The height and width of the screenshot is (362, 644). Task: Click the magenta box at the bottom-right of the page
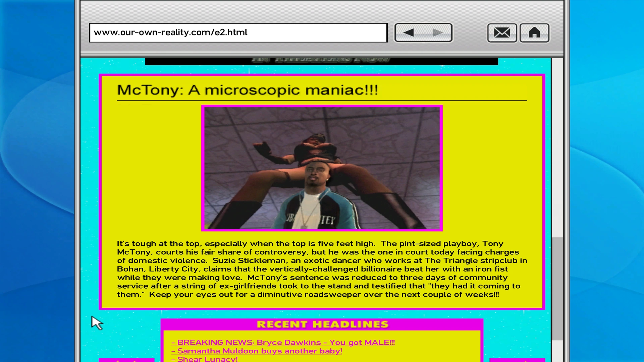point(517,360)
